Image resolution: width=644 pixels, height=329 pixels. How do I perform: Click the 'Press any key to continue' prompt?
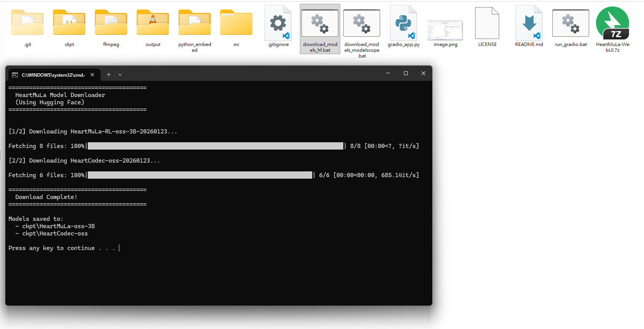tap(62, 248)
